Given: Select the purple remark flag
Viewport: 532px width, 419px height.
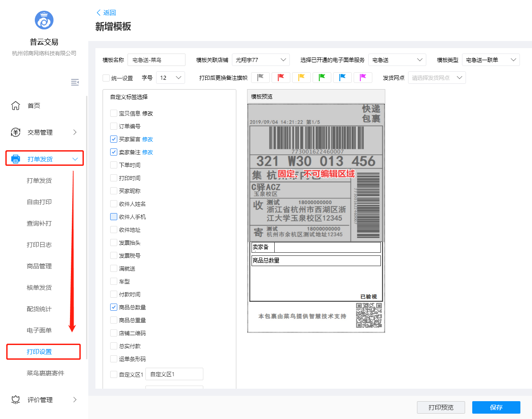Looking at the screenshot, I should pyautogui.click(x=363, y=78).
